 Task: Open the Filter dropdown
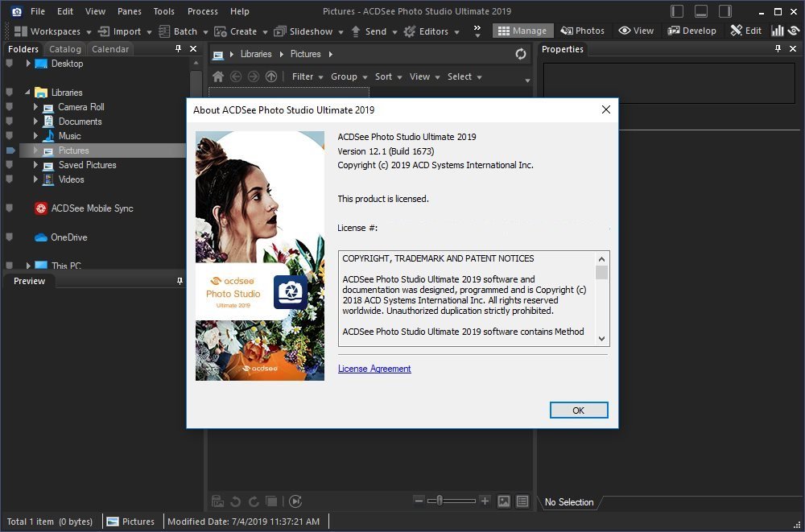click(307, 76)
